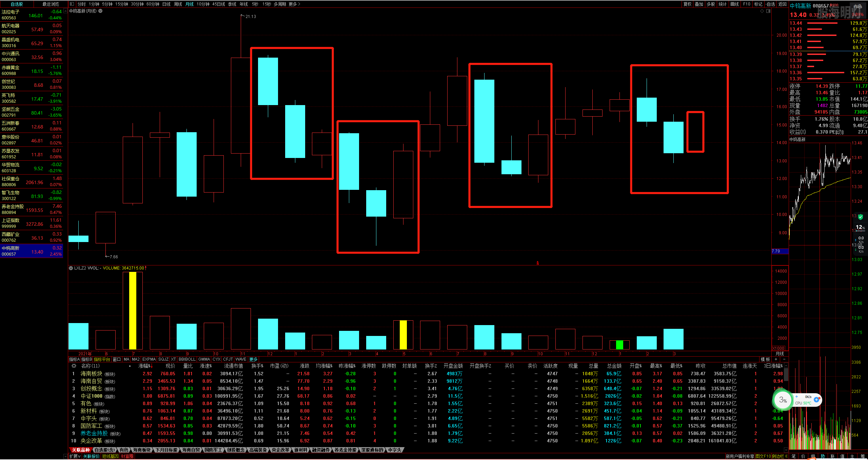Open 养老金持股 row in the related list

pos(427,433)
